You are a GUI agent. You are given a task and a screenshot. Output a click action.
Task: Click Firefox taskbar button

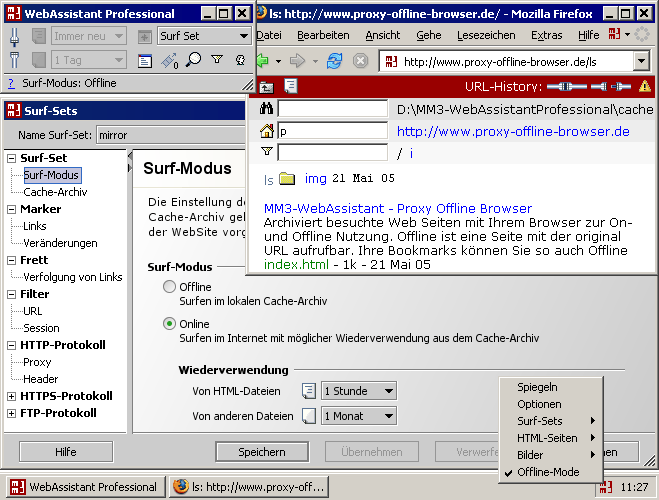(250, 487)
